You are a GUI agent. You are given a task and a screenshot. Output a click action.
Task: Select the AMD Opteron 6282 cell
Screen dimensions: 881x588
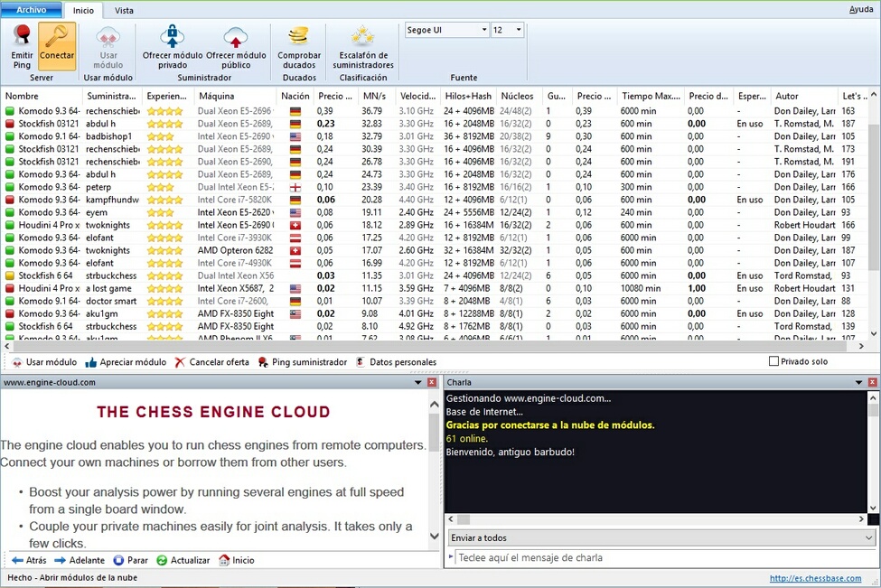point(236,250)
